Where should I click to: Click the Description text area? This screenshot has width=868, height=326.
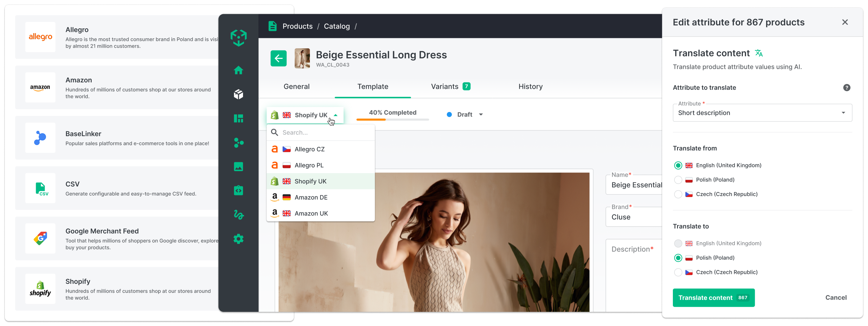(634, 275)
